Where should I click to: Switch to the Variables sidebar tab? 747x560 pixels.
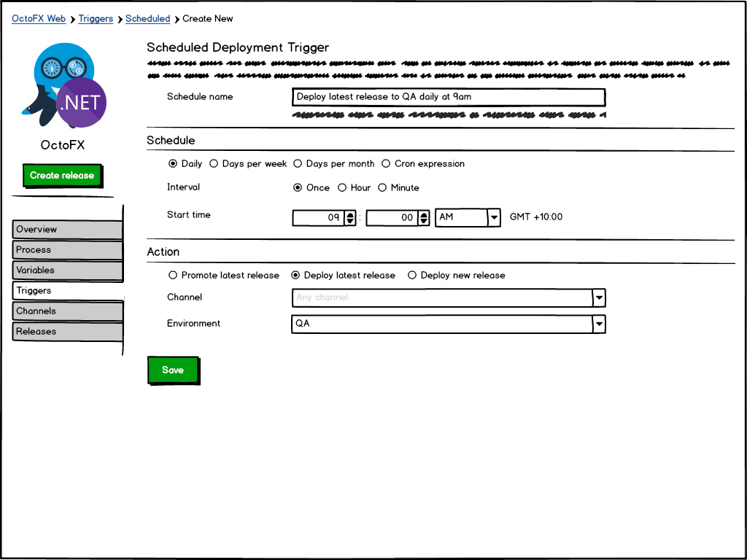[67, 271]
